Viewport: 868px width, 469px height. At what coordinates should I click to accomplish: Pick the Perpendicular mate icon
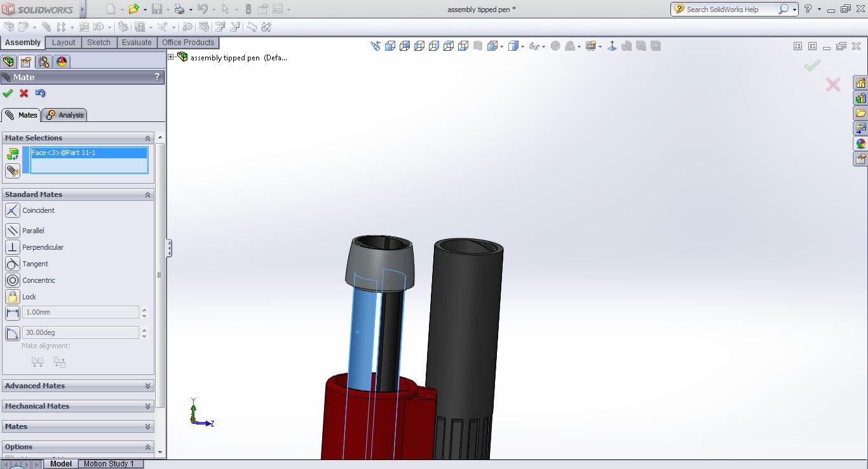tap(12, 247)
